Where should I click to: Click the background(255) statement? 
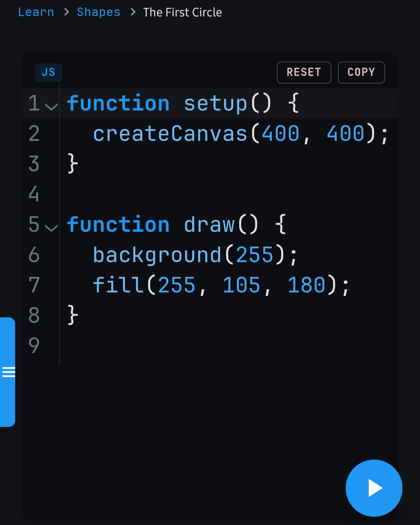point(195,255)
